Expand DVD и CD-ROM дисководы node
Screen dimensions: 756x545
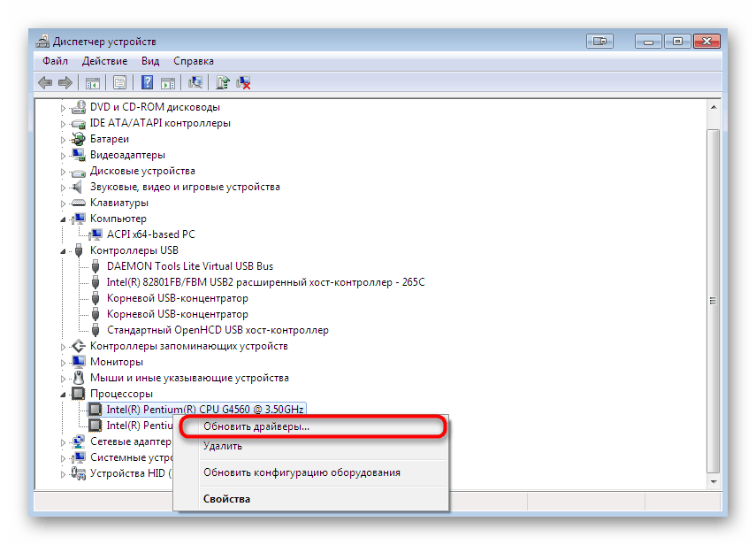[63, 108]
